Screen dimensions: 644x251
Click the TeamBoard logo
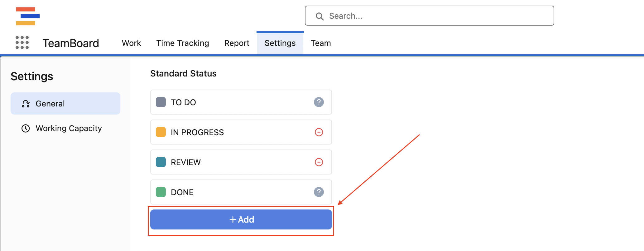(x=70, y=43)
